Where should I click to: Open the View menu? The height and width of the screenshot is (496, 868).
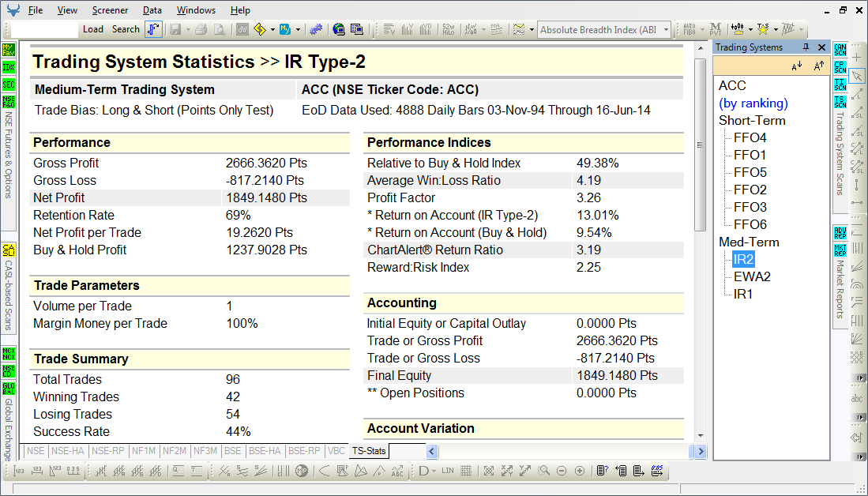pyautogui.click(x=68, y=10)
